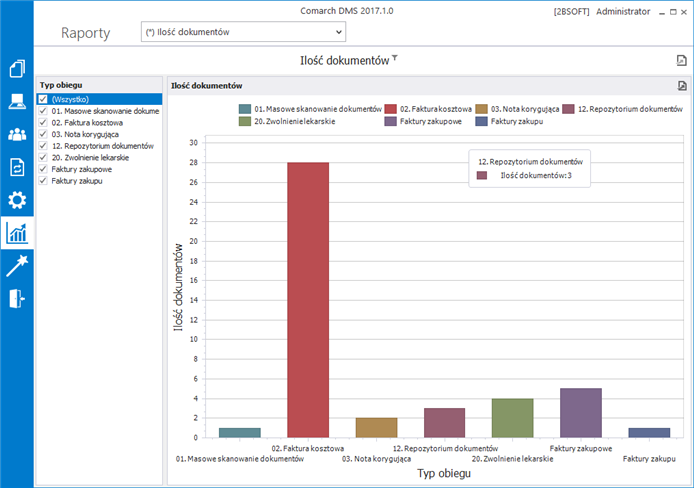The image size is (694, 488).
Task: Click the green Zwolnienie lekarskie bar
Action: pyautogui.click(x=513, y=418)
